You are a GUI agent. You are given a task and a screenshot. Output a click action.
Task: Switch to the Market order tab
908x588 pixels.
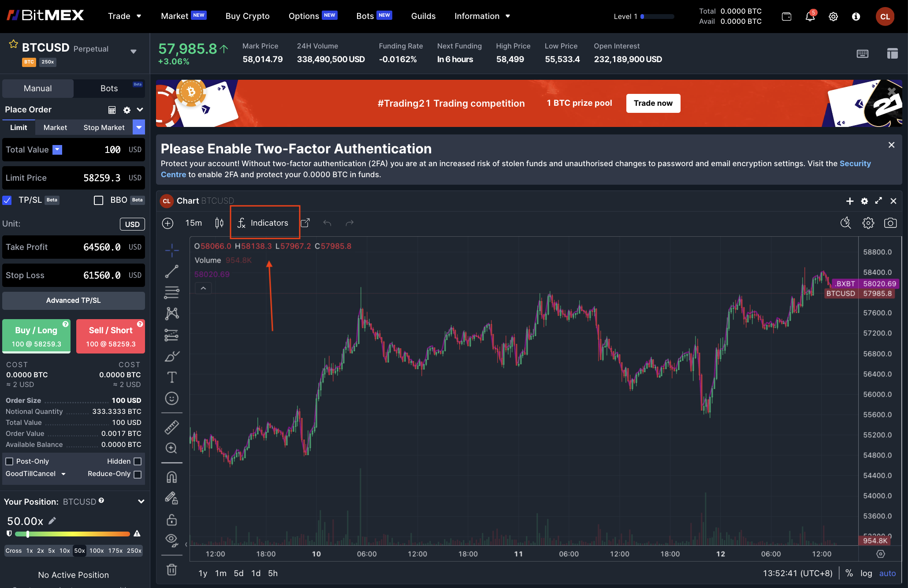click(x=55, y=127)
